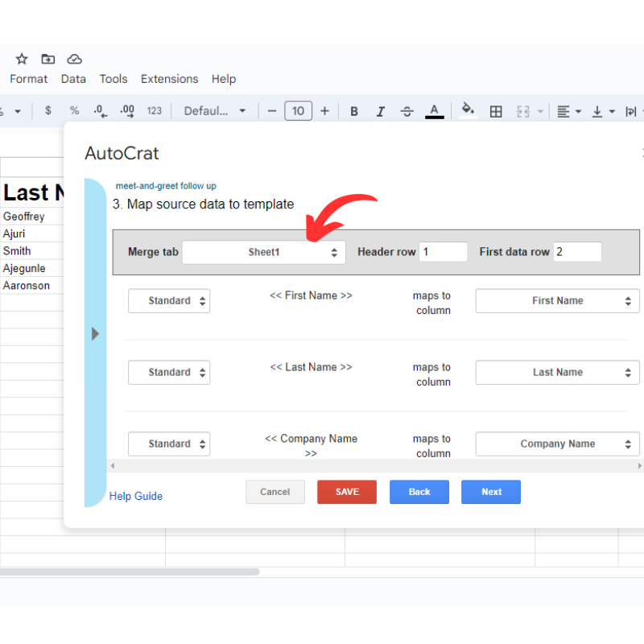The image size is (644, 644).
Task: Click the spreadsheet horizontal scrollbar
Action: (x=130, y=572)
